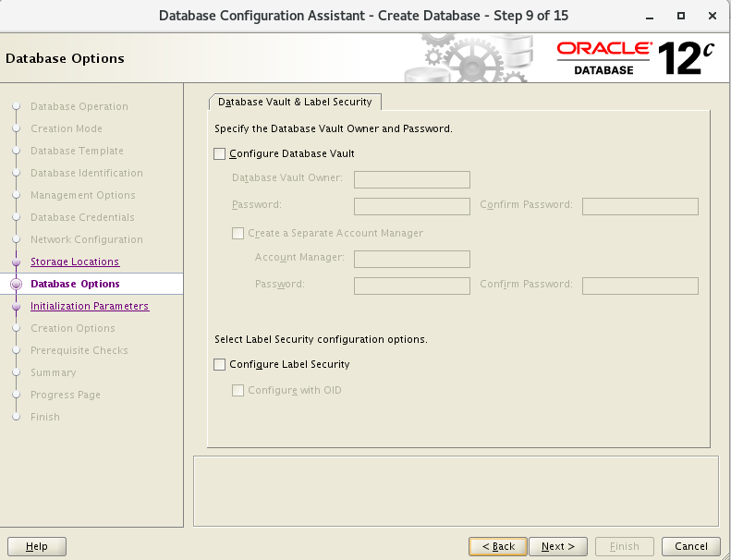
Task: Cancel the database creation wizard
Action: (x=691, y=546)
